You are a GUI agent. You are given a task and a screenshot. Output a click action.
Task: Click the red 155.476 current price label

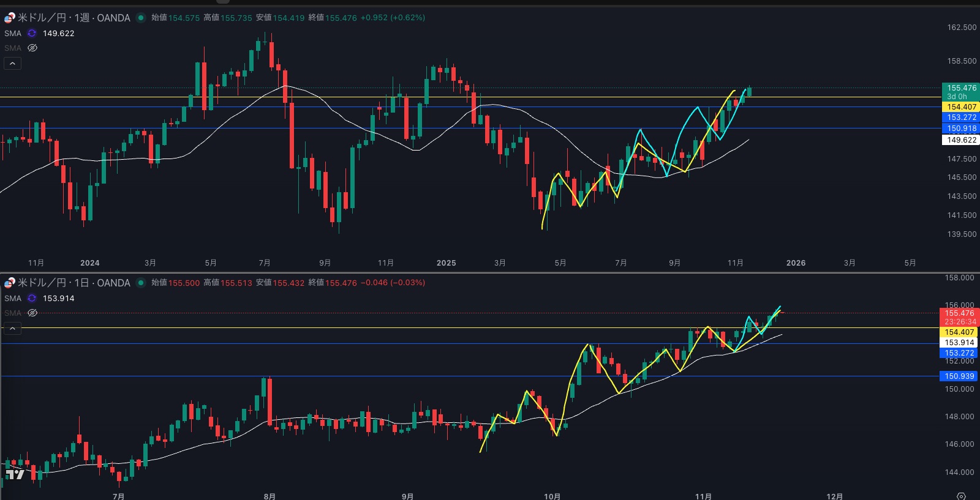coord(959,313)
